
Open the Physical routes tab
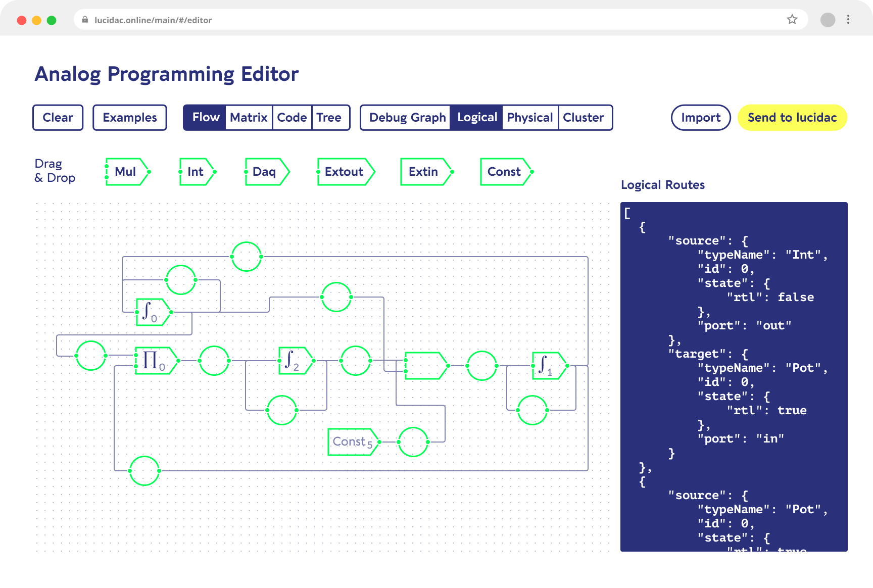click(530, 118)
